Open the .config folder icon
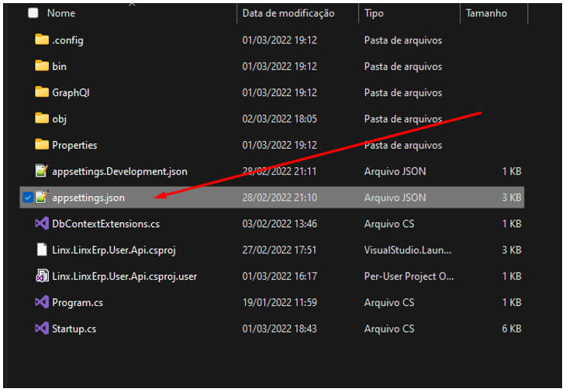The image size is (566, 392). pos(42,40)
